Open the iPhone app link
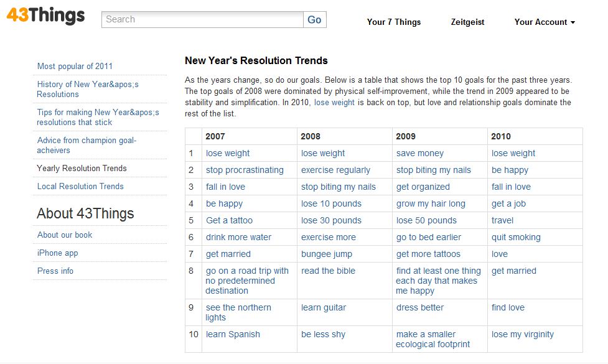Viewport: 608px width, 364px height. pos(57,253)
